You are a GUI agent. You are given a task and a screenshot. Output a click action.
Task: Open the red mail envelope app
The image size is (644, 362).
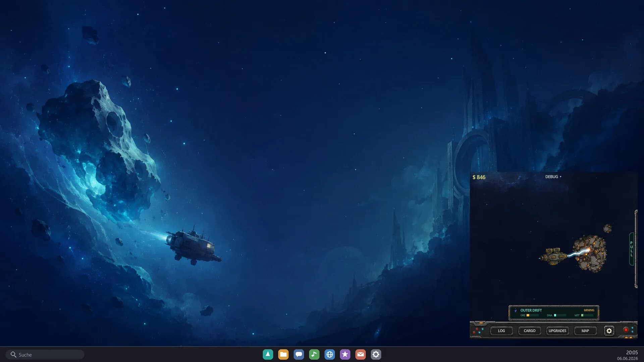(361, 354)
